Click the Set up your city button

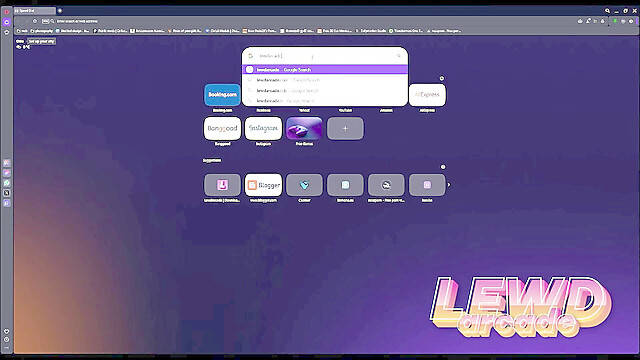pos(41,41)
